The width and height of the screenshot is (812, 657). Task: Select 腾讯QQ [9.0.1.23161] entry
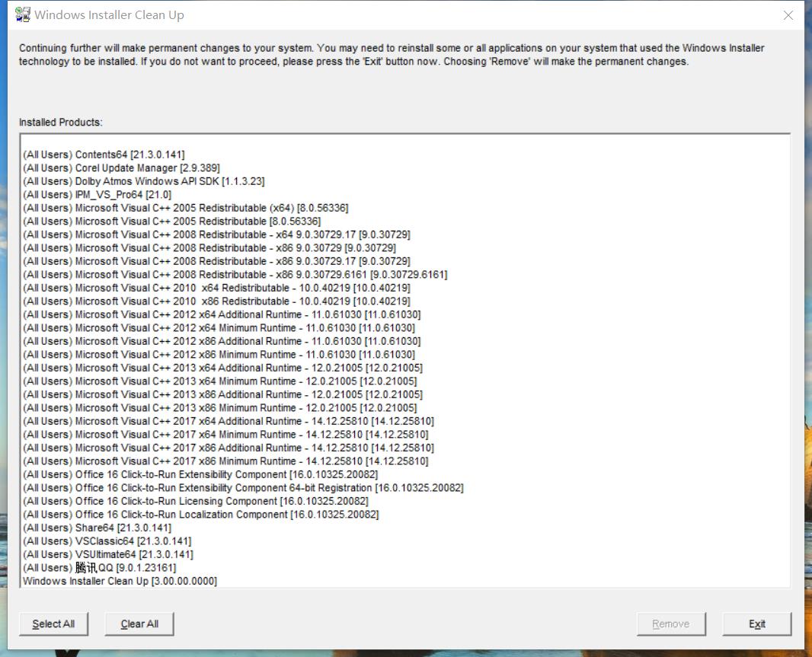(x=100, y=568)
